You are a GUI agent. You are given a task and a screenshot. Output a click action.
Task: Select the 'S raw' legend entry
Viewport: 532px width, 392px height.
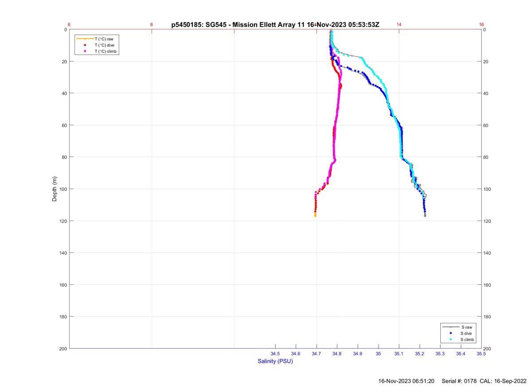click(x=457, y=327)
